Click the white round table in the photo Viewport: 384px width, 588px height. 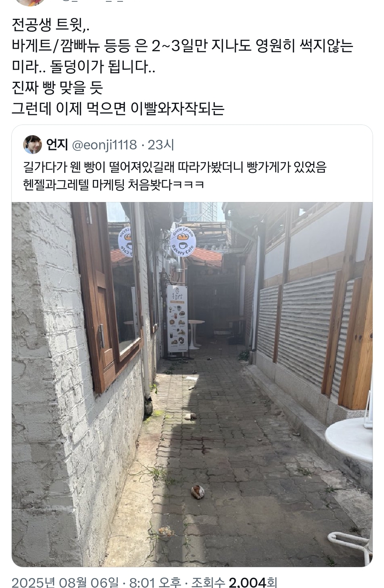pyautogui.click(x=349, y=440)
